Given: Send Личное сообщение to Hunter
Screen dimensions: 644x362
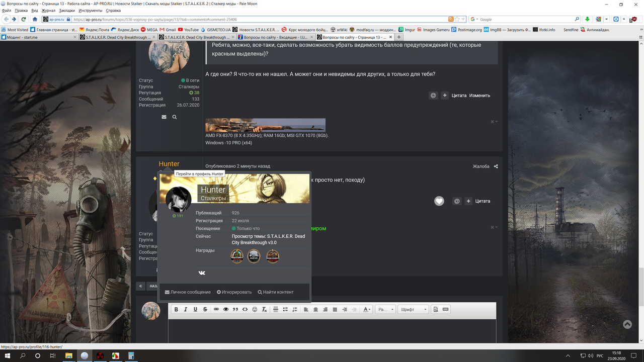Looking at the screenshot, I should point(188,292).
